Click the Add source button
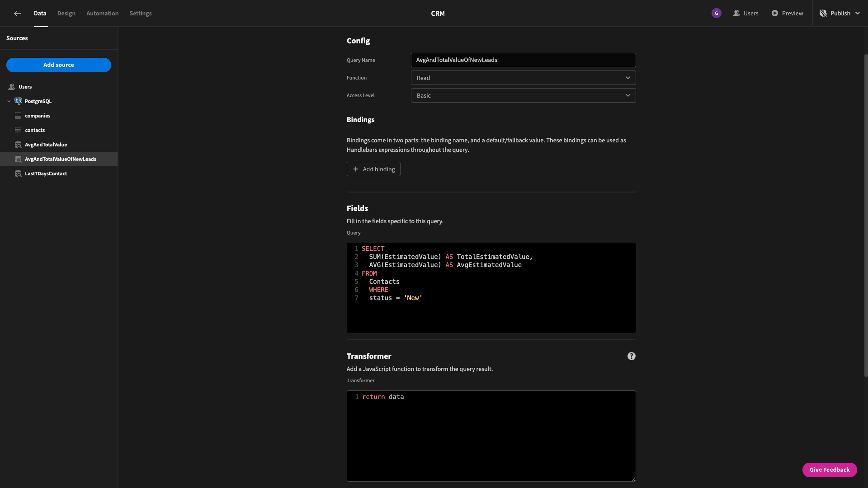Screen dimensions: 868x488 pyautogui.click(x=59, y=65)
